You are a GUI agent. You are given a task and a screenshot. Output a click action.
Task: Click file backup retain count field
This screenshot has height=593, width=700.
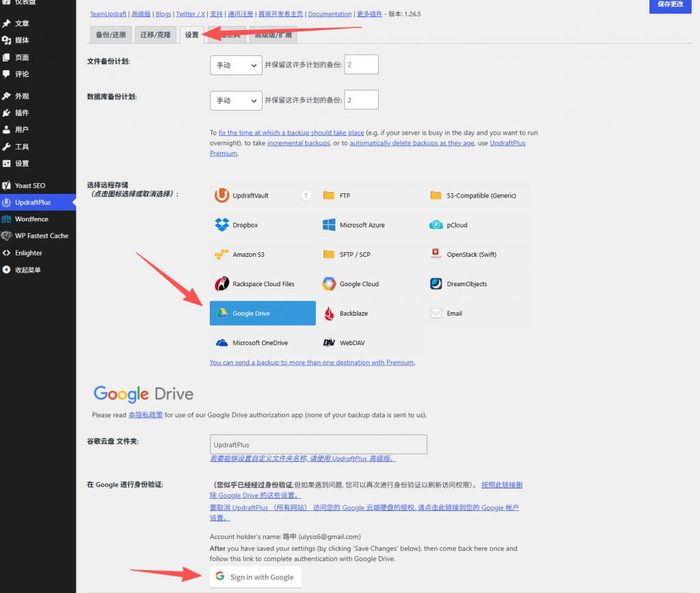coord(361,65)
